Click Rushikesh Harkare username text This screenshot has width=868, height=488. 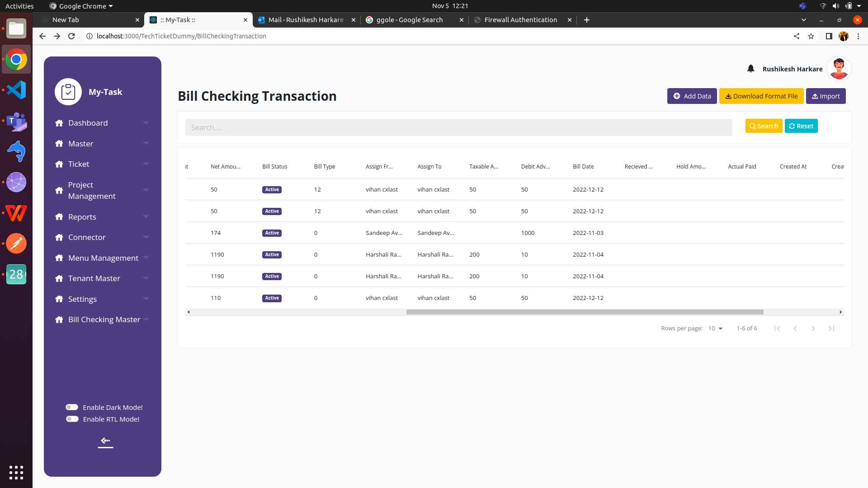(x=792, y=69)
